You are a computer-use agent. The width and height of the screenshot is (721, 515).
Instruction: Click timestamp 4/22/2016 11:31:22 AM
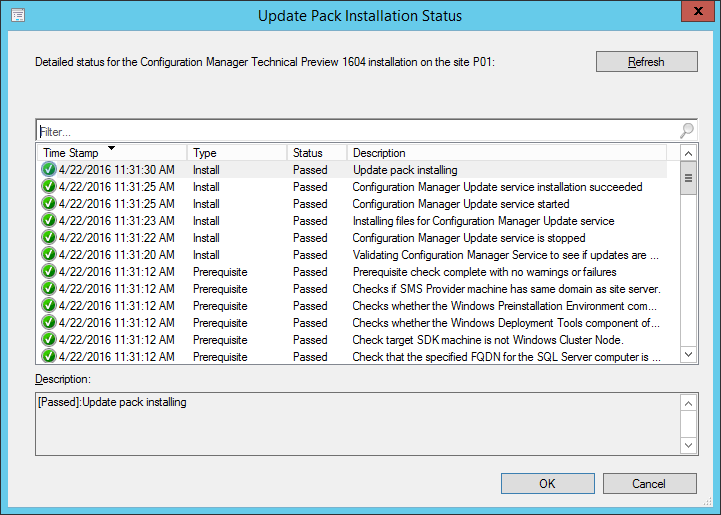click(x=117, y=238)
